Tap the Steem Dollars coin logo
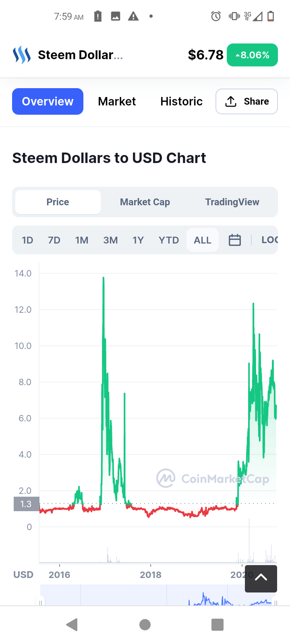Image resolution: width=290 pixels, height=644 pixels. [x=22, y=55]
